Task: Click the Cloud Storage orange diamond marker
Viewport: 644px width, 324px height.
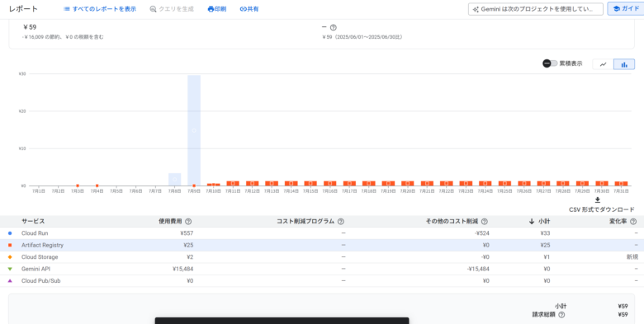Action: (x=10, y=257)
